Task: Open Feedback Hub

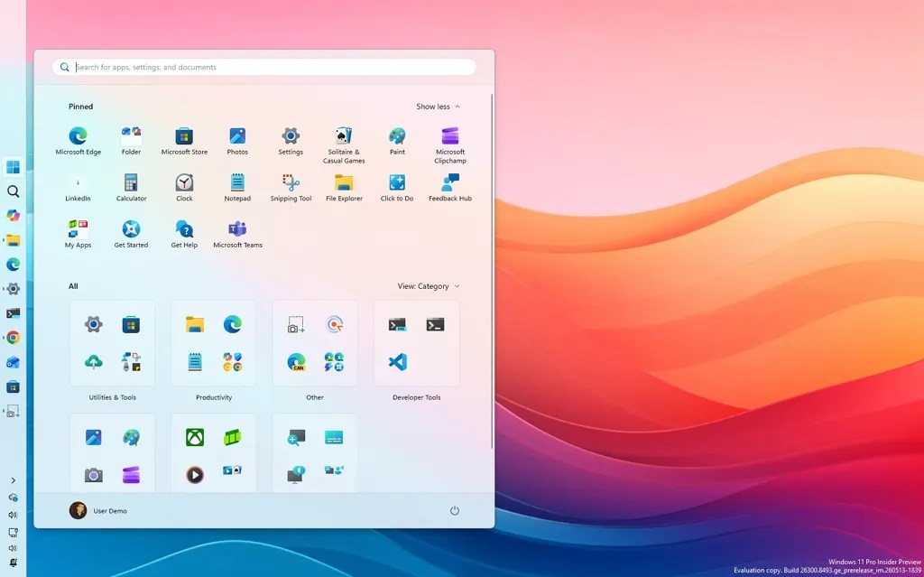Action: [450, 188]
